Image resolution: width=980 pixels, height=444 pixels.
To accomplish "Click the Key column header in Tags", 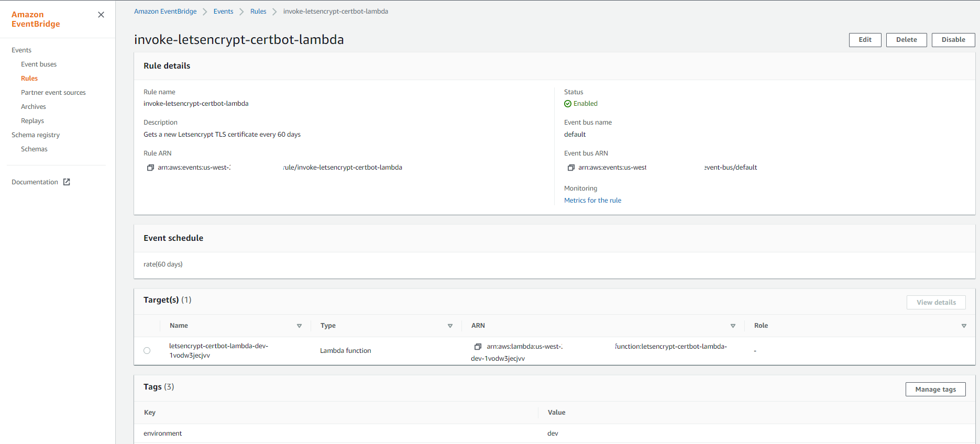I will pos(150,413).
